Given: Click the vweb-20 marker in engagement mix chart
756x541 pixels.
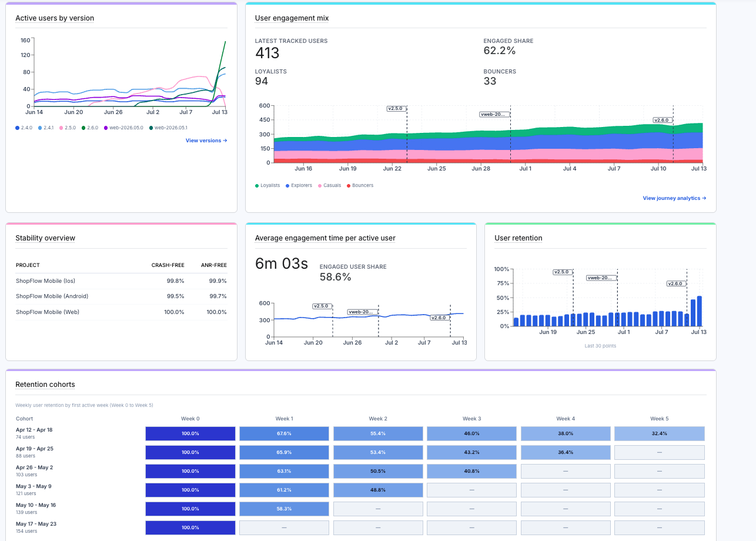Looking at the screenshot, I should 494,114.
